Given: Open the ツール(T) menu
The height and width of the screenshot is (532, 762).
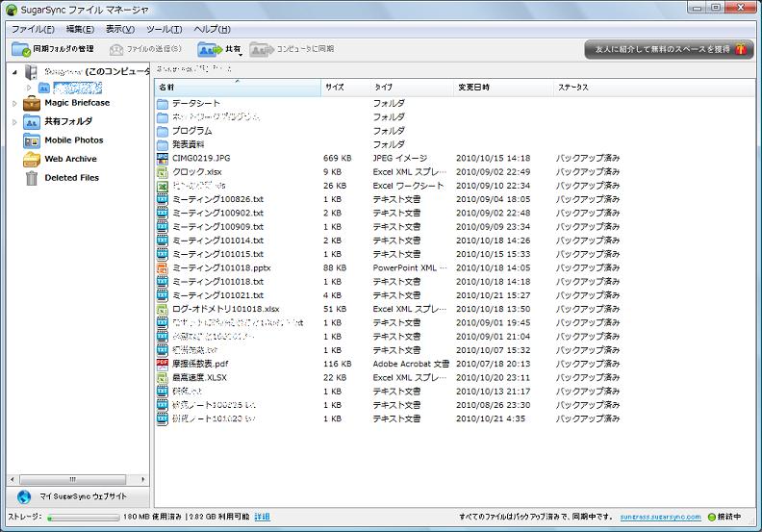Looking at the screenshot, I should tap(165, 29).
